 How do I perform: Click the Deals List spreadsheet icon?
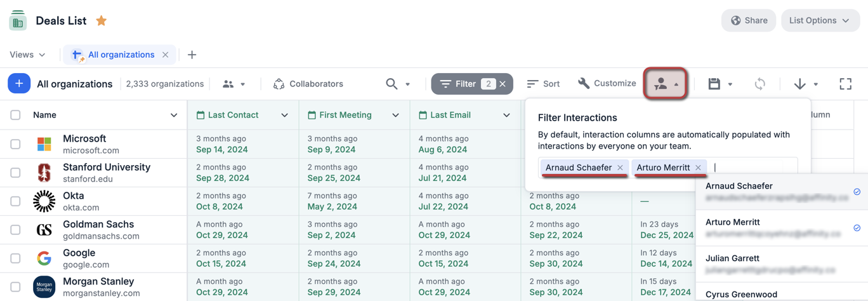coord(18,20)
